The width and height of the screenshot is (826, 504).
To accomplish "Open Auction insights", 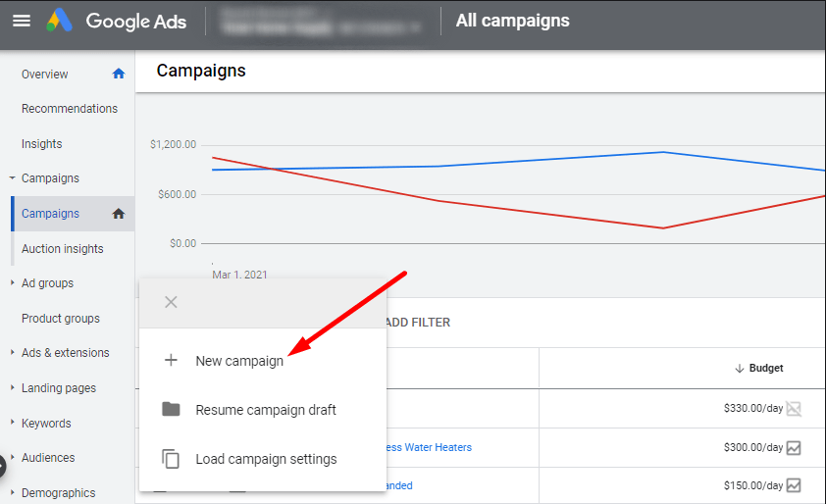I will tap(62, 249).
